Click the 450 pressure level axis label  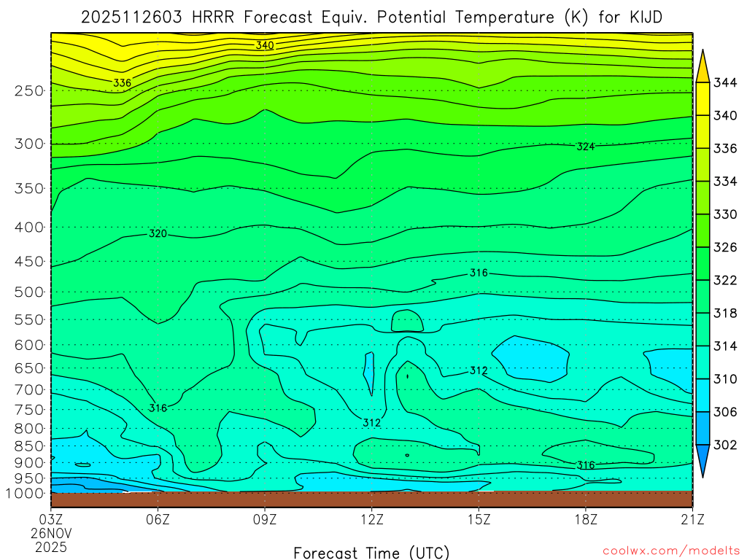[x=29, y=262]
